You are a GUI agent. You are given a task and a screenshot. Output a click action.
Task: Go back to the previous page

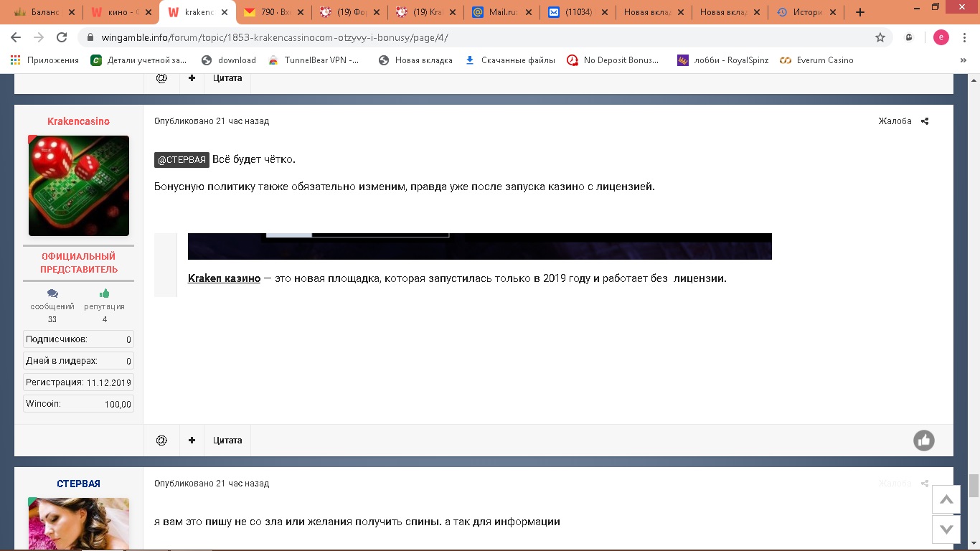tap(16, 37)
